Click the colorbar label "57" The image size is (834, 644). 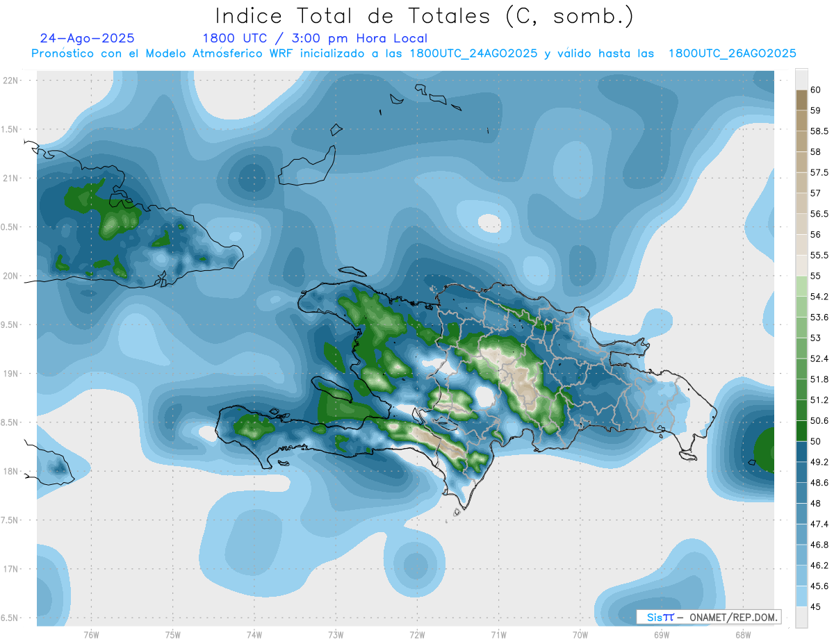[816, 193]
